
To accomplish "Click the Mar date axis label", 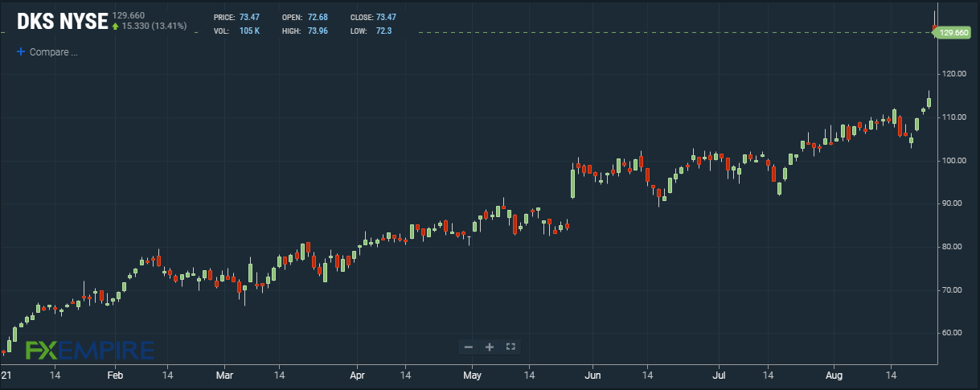I will (224, 376).
